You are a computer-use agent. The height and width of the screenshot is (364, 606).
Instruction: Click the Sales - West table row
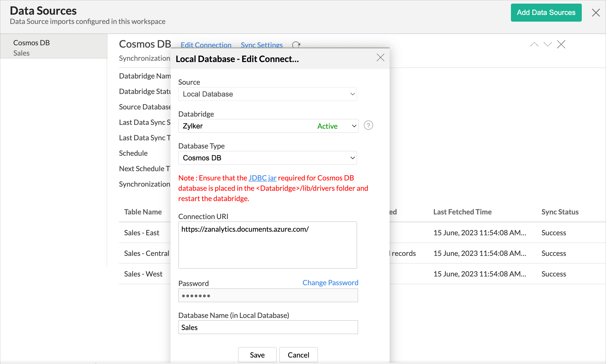(x=143, y=274)
